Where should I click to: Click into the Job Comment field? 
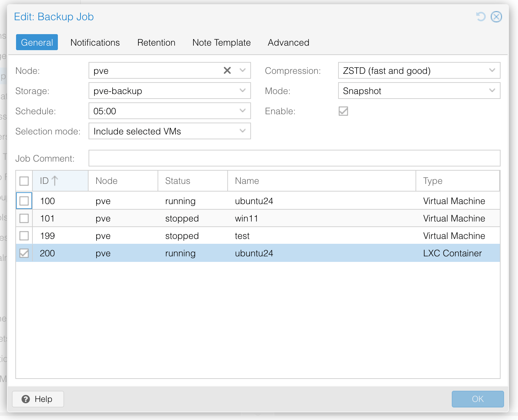pyautogui.click(x=294, y=158)
